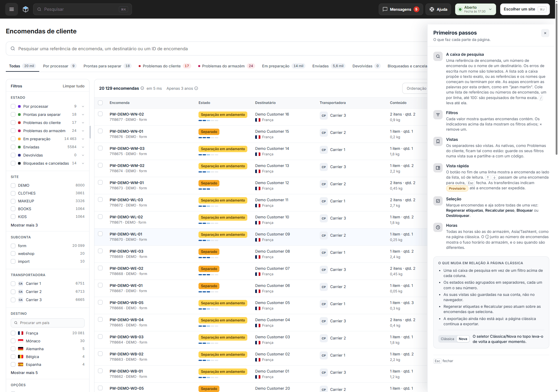Screen dimensions: 558x392
Task: Open Mensagens with 5 unread
Action: pyautogui.click(x=400, y=9)
